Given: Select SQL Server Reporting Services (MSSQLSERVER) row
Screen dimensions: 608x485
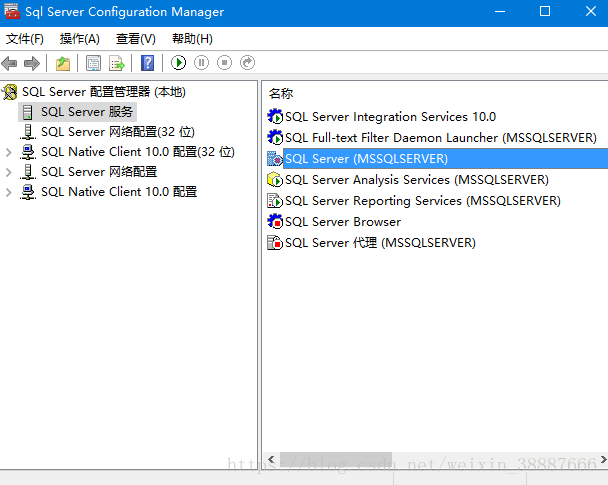Looking at the screenshot, I should [423, 201].
